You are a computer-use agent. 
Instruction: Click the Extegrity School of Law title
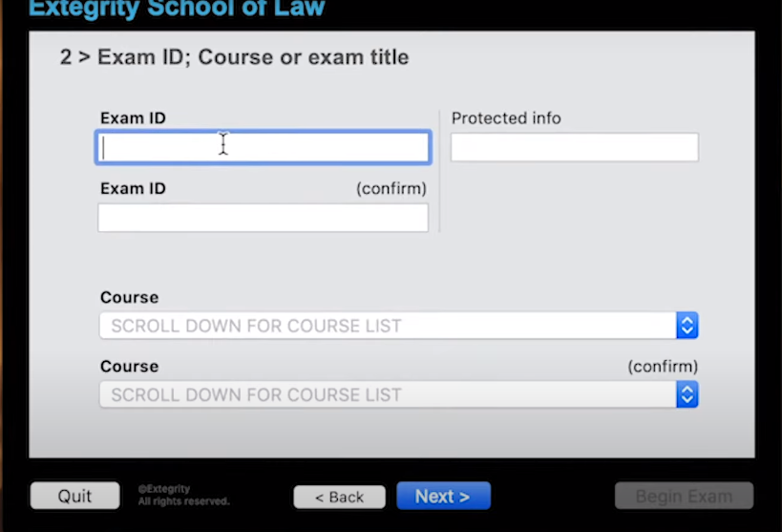click(177, 10)
